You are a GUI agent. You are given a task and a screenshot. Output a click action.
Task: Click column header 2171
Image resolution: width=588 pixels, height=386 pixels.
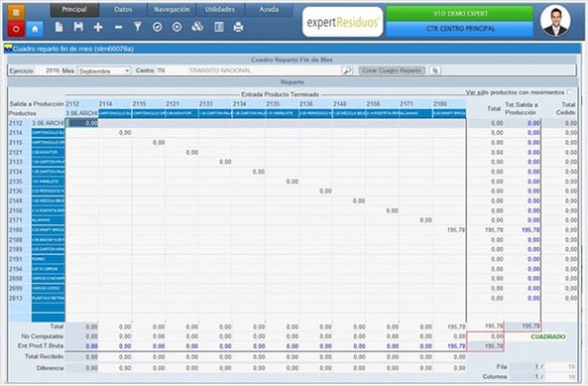pos(407,104)
